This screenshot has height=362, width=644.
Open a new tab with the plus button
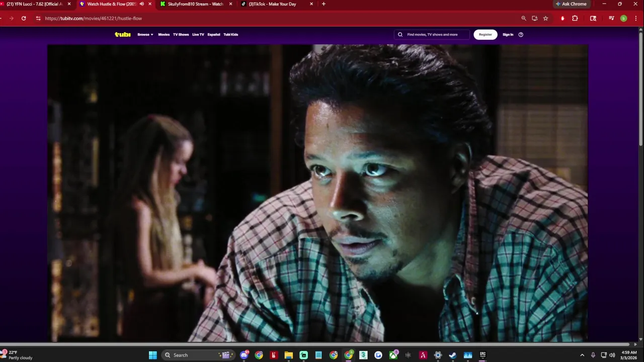point(324,4)
